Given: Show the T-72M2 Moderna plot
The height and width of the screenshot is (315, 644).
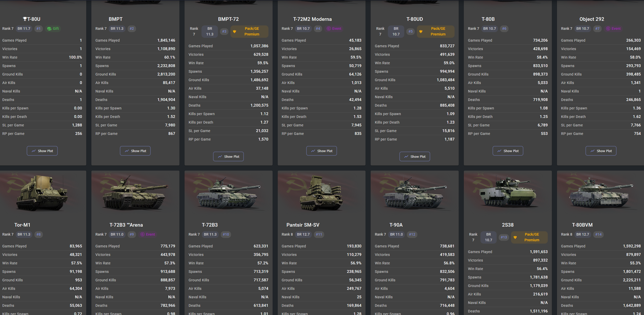Looking at the screenshot, I should click(321, 151).
